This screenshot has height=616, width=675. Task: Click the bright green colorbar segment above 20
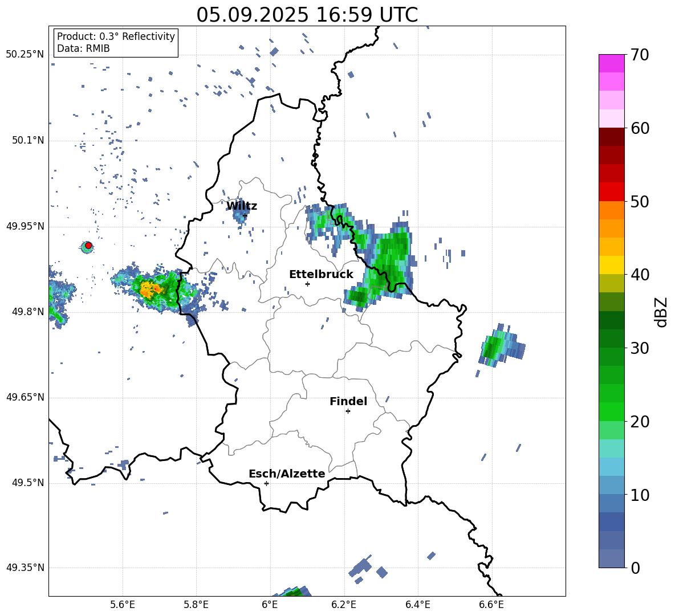[x=611, y=411]
